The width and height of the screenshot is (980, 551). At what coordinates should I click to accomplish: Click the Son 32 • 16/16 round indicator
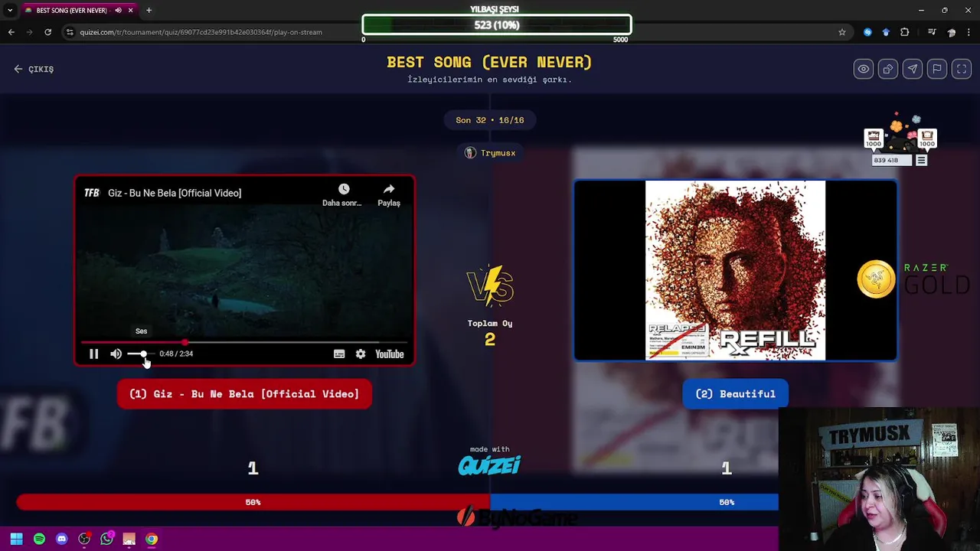click(490, 120)
